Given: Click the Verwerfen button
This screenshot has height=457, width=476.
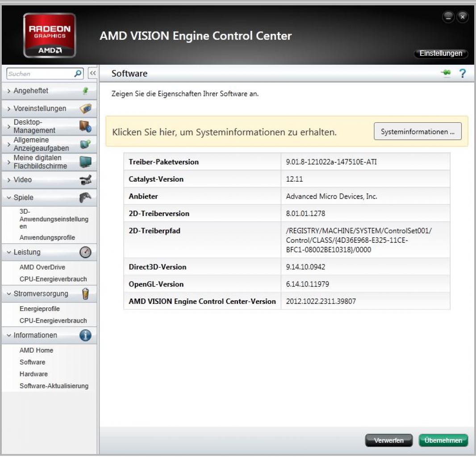Looking at the screenshot, I should click(388, 440).
